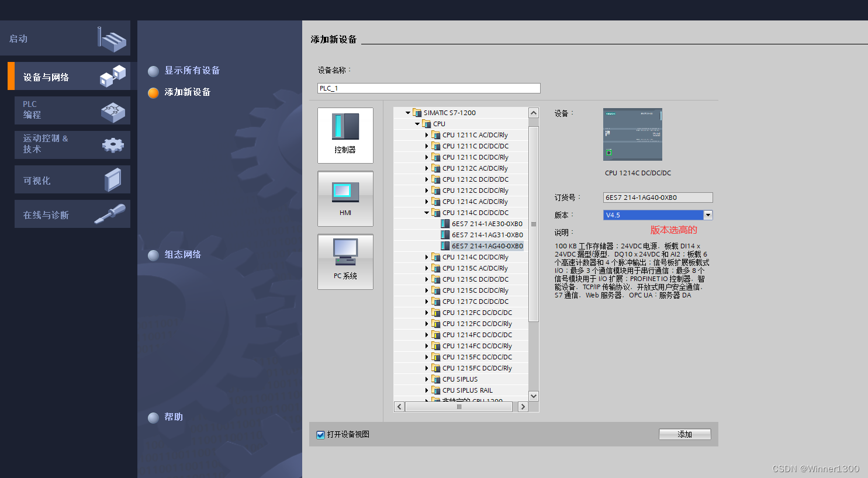This screenshot has height=478, width=868.
Task: Click SIMATIC S7-1200 root folder icon
Action: pyautogui.click(x=417, y=113)
